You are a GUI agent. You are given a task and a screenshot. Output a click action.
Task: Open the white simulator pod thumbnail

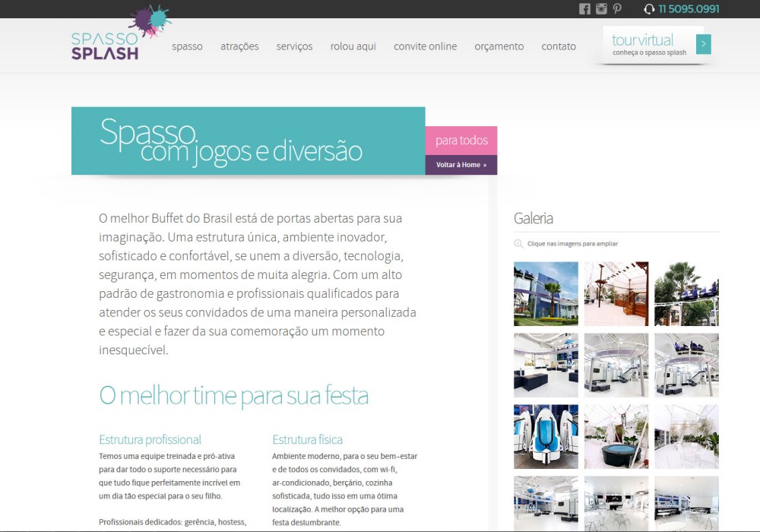point(546,436)
